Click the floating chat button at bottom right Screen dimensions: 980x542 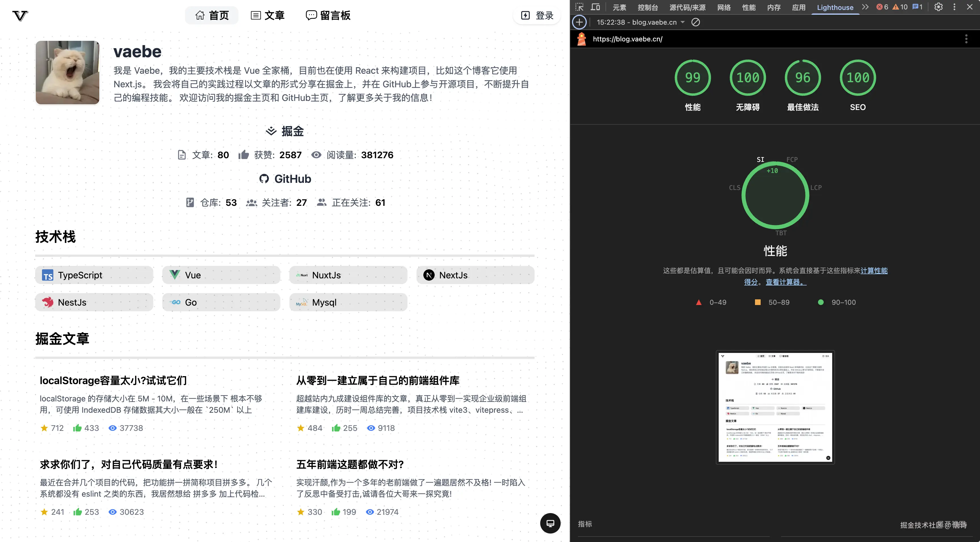pyautogui.click(x=550, y=523)
